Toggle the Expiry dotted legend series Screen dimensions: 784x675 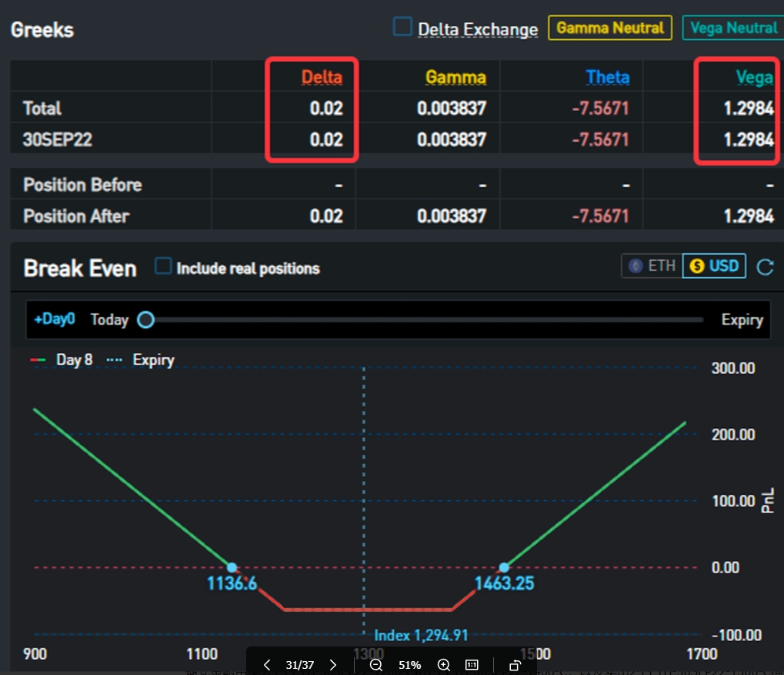click(141, 360)
